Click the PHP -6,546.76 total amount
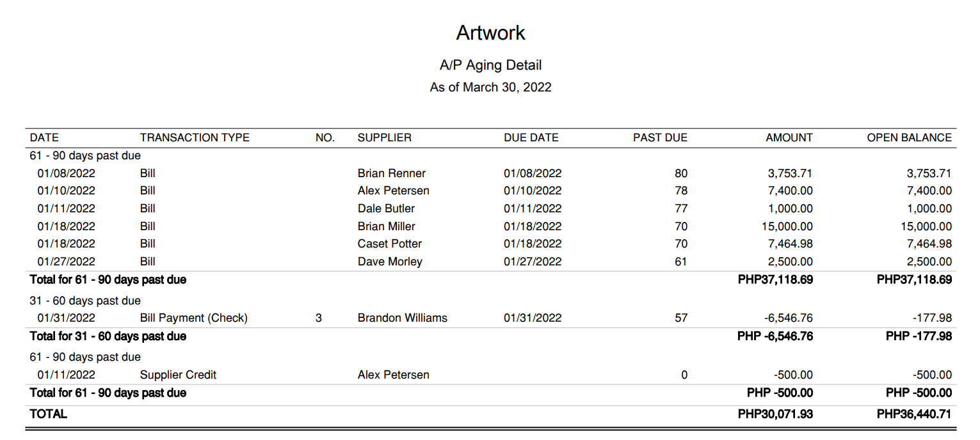Viewport: 980px width, 440px height. pyautogui.click(x=775, y=336)
